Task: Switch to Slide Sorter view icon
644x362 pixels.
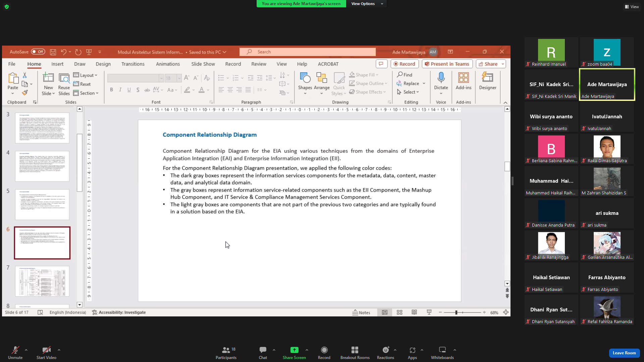Action: point(399,312)
